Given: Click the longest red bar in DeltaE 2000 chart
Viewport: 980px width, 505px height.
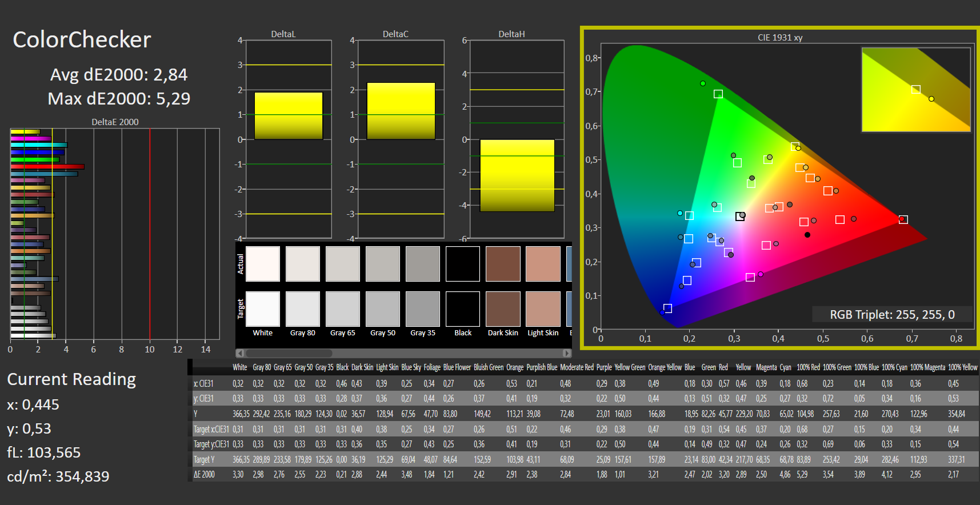Looking at the screenshot, I should pos(47,167).
